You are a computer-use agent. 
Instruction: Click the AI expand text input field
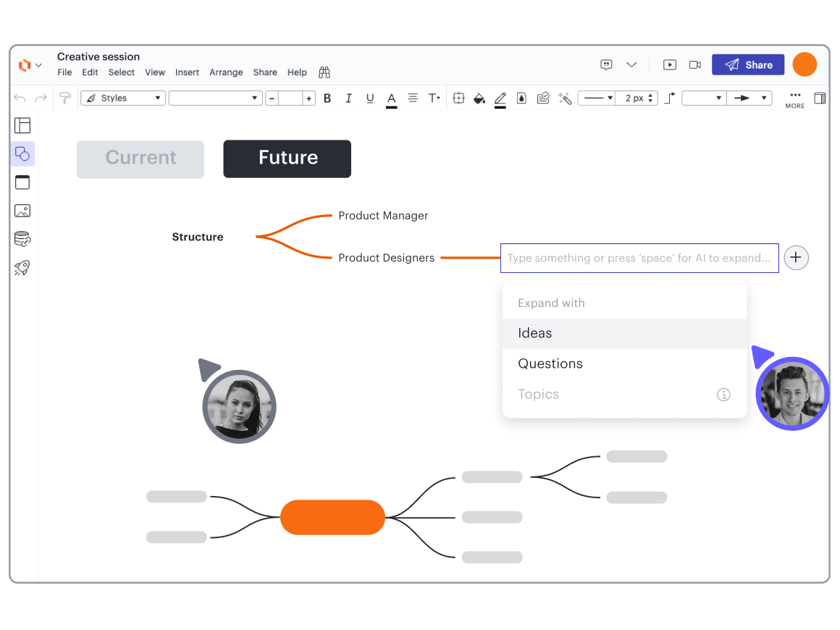(639, 258)
